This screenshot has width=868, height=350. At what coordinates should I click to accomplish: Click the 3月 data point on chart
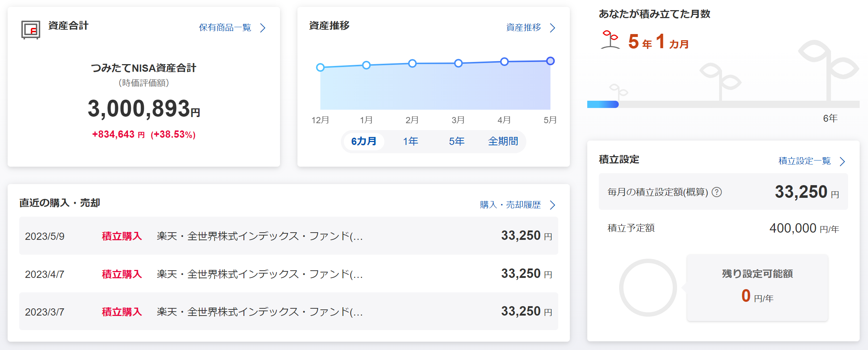click(458, 63)
